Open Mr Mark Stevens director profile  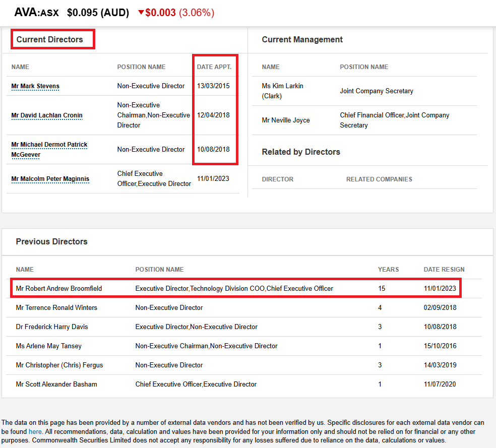click(35, 86)
